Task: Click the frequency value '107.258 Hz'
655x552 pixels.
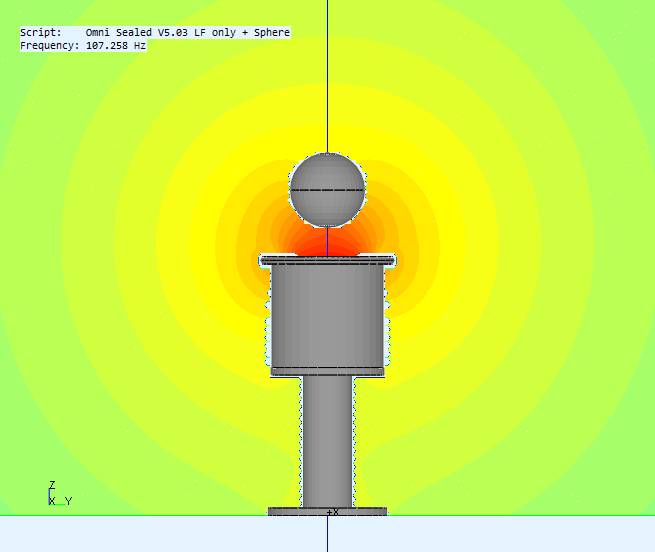Action: 116,46
